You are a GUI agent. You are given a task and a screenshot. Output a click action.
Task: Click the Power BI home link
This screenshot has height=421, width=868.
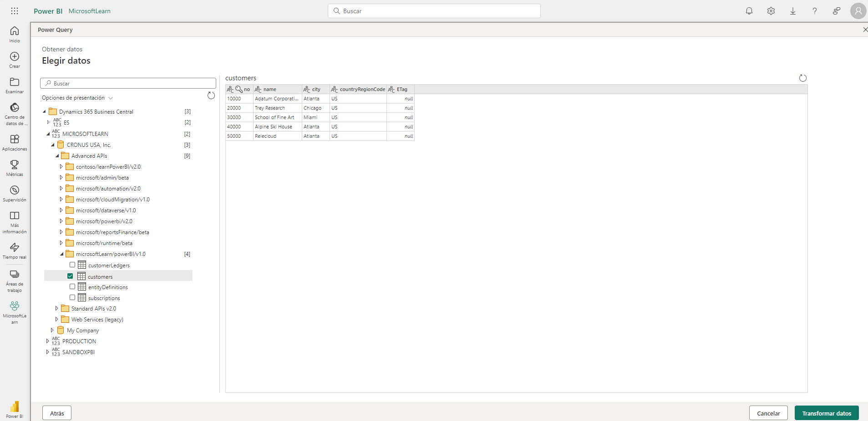click(48, 11)
